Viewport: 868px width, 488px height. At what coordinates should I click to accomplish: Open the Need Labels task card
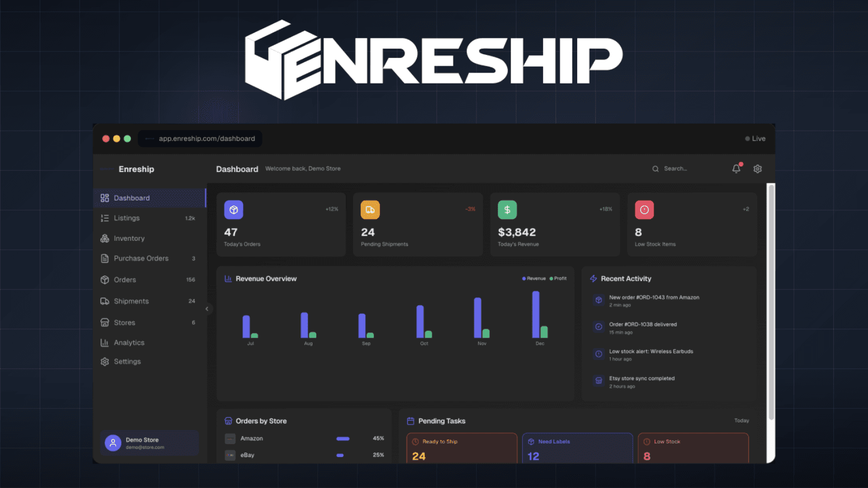(577, 448)
